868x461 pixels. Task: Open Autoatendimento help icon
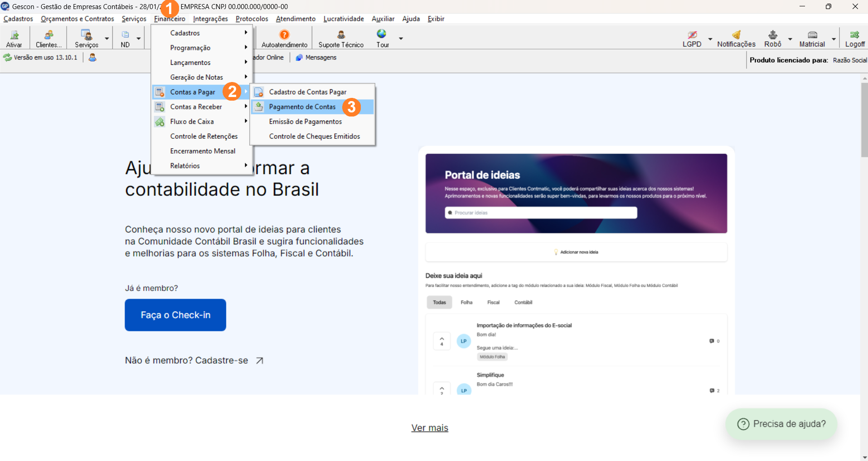click(x=284, y=34)
